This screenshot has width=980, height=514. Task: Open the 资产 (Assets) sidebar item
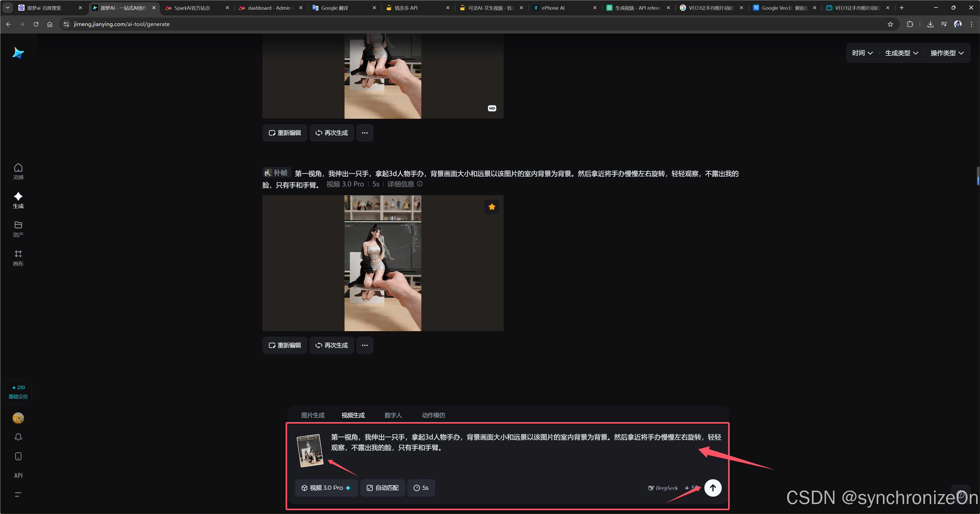[x=18, y=229]
